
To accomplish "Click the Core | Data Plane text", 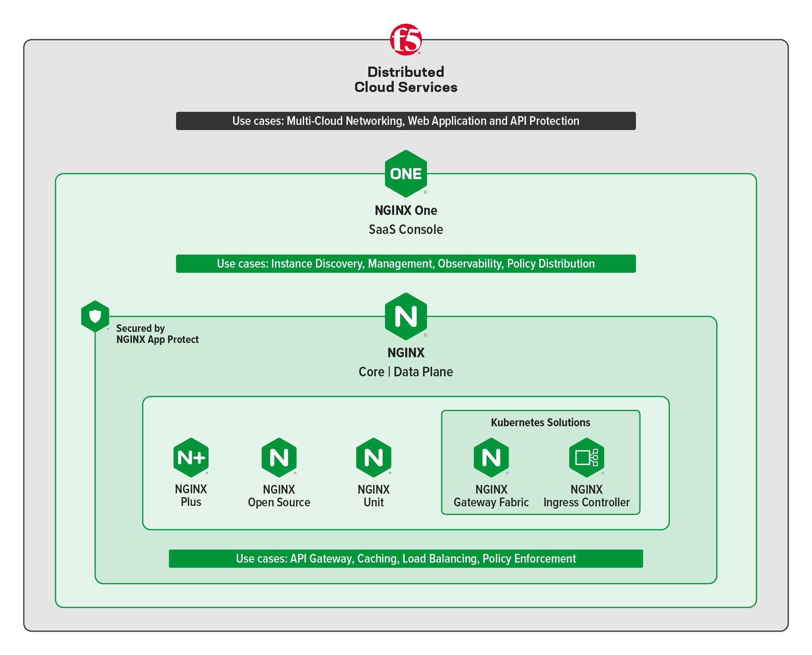I will click(x=406, y=372).
